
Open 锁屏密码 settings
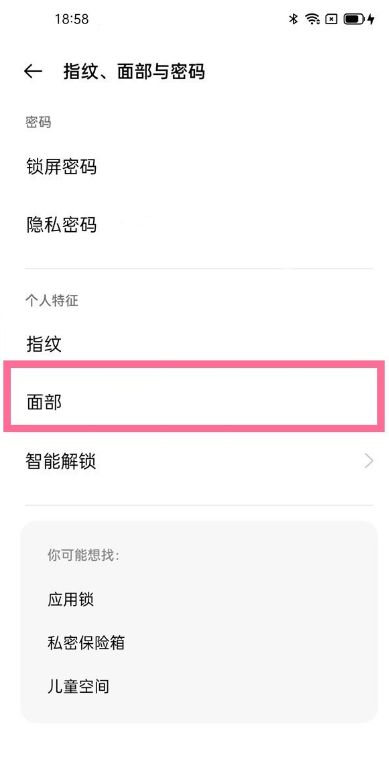pos(194,167)
